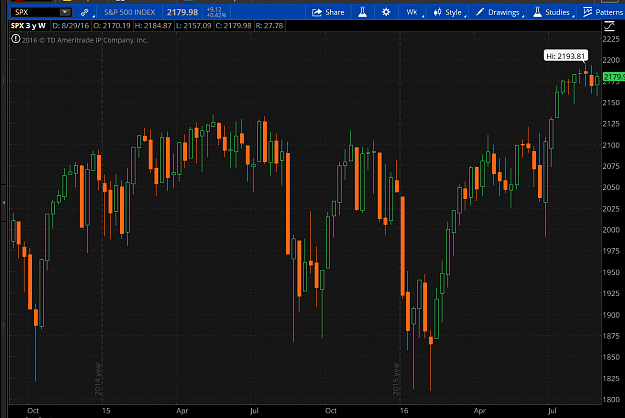The width and height of the screenshot is (625, 418).
Task: Click the +9.12 net change value
Action: [x=214, y=9]
